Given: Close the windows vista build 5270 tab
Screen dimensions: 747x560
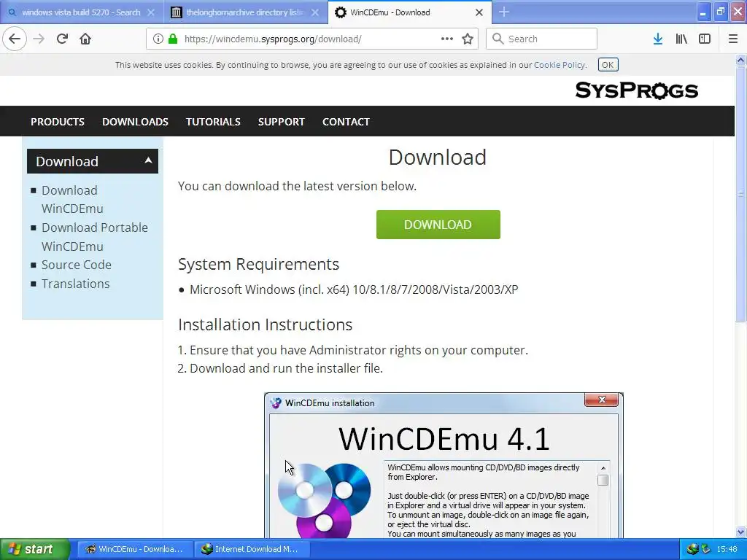Looking at the screenshot, I should click(x=150, y=12).
